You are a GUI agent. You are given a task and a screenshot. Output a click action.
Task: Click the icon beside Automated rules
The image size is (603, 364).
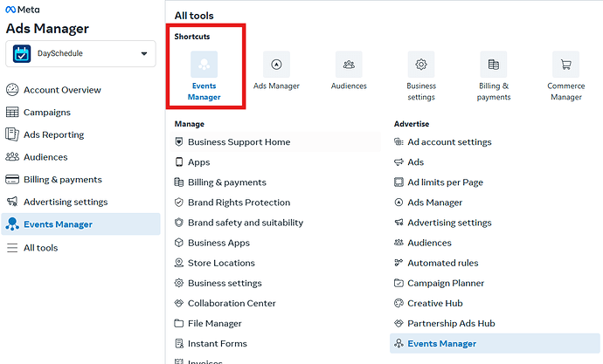(x=399, y=263)
